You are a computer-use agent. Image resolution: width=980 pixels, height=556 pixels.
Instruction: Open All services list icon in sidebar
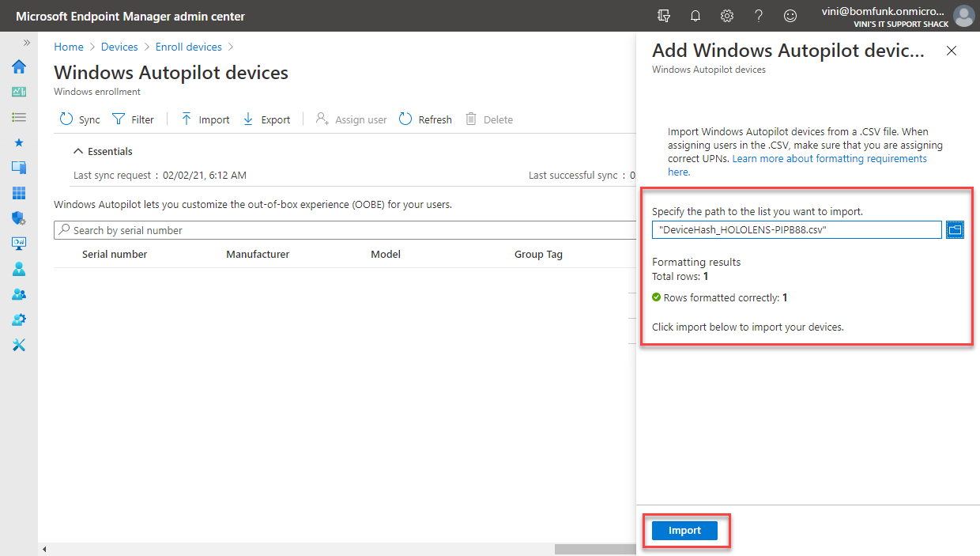tap(19, 117)
